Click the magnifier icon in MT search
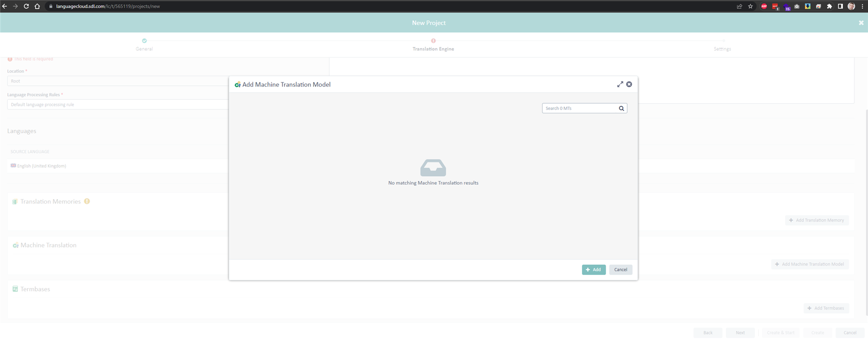868x343 pixels. [622, 109]
